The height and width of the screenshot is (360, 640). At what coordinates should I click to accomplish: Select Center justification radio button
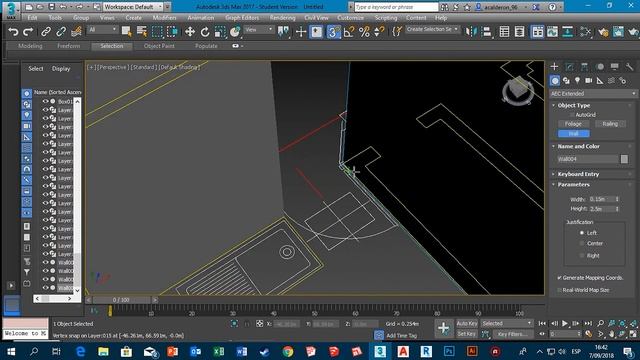point(582,244)
